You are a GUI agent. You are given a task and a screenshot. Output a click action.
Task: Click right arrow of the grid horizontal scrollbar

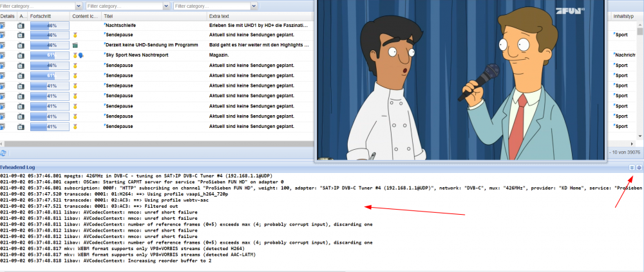(x=632, y=143)
